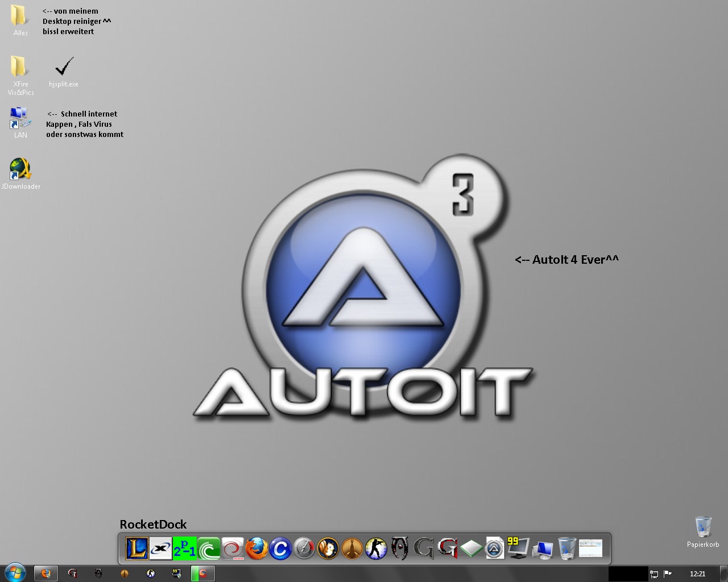Viewport: 728px width, 582px height.
Task: Open the recycle bin in RocketDock
Action: 566,548
